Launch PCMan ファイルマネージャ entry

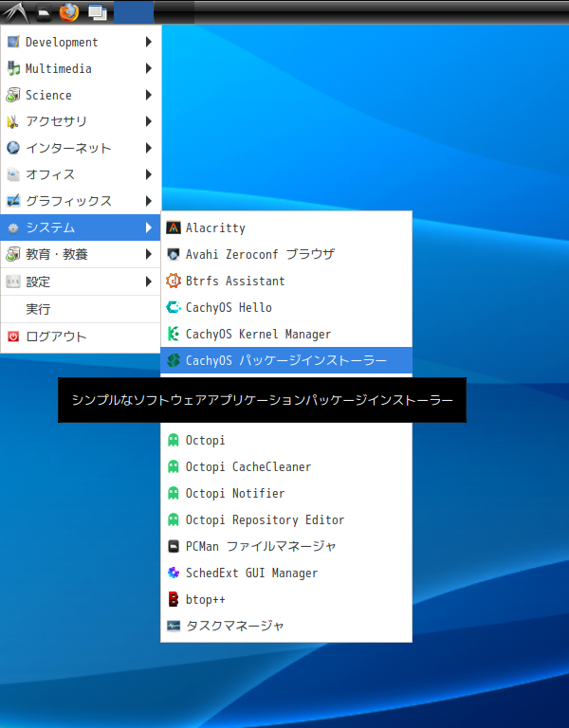coord(286,546)
